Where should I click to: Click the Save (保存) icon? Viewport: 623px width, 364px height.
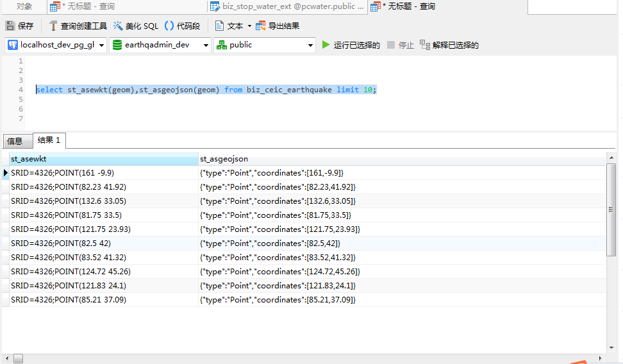(10, 26)
